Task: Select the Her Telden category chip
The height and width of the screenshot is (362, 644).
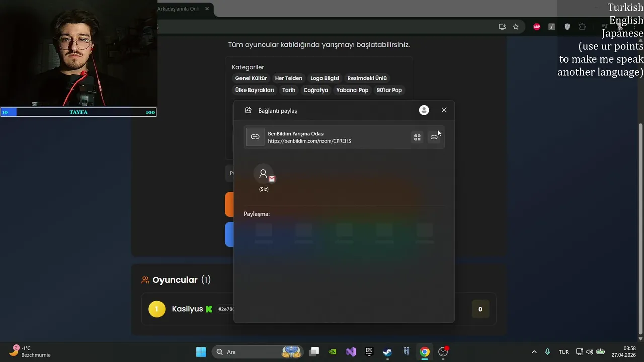Action: point(289,78)
